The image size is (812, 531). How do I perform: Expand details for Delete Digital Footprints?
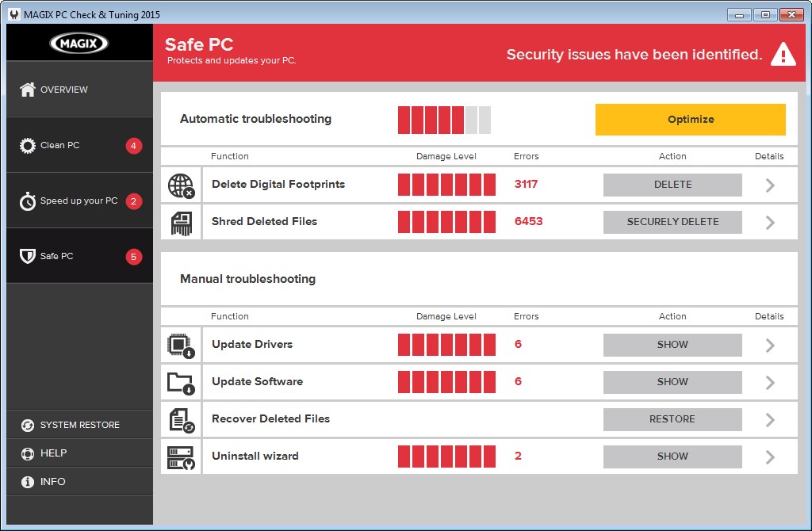(x=769, y=185)
